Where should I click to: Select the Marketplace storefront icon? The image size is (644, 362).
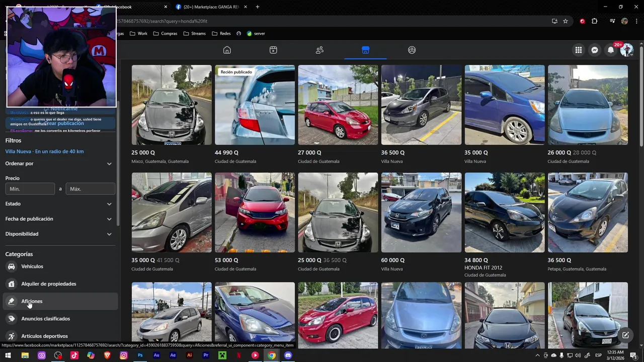(366, 50)
